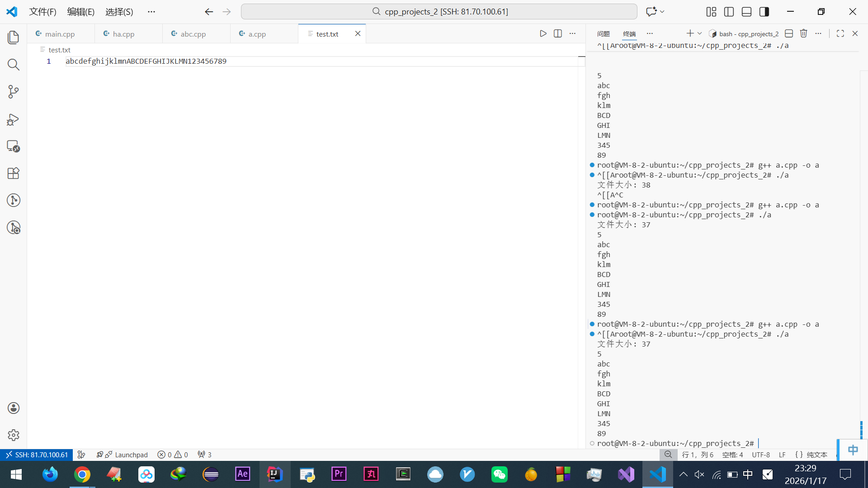Image resolution: width=868 pixels, height=488 pixels.
Task: Open the Copilot chat dropdown arrow
Action: (662, 12)
